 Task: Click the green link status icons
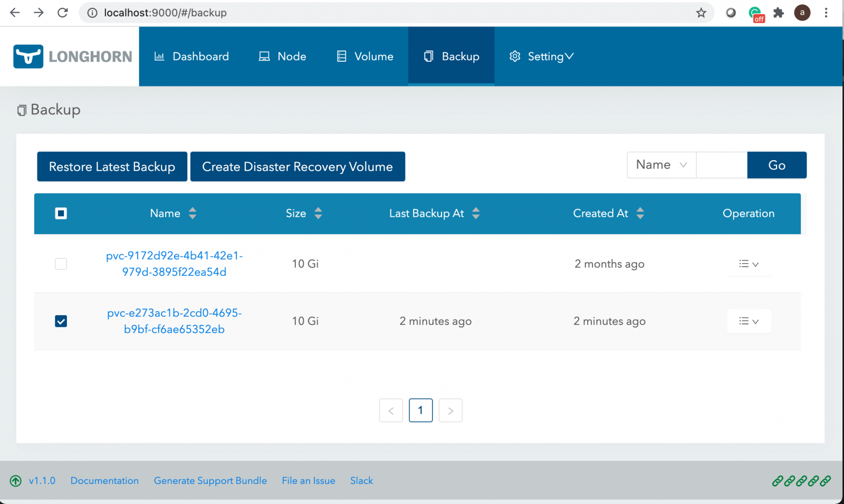click(x=801, y=481)
